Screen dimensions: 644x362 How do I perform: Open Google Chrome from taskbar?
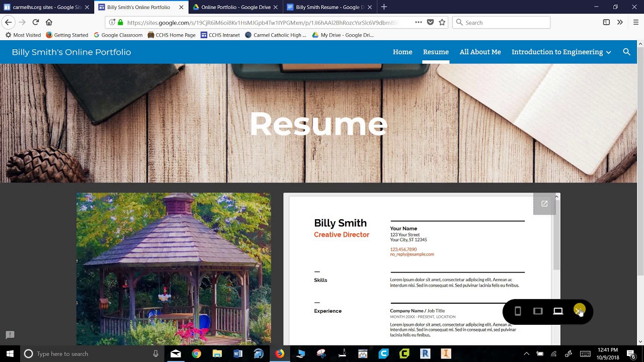point(196,354)
